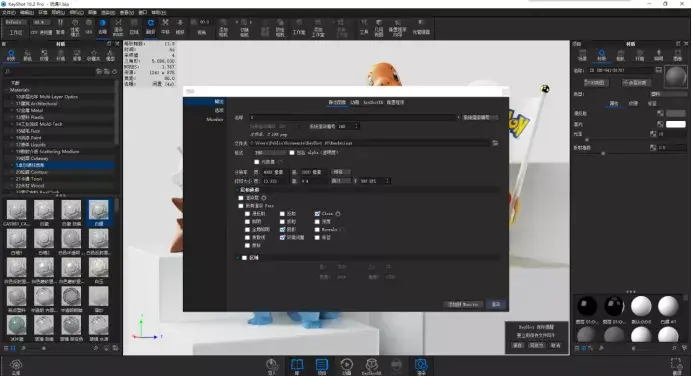Open the Light Manager ribbon icon
This screenshot has height=376, width=692.
point(421,26)
